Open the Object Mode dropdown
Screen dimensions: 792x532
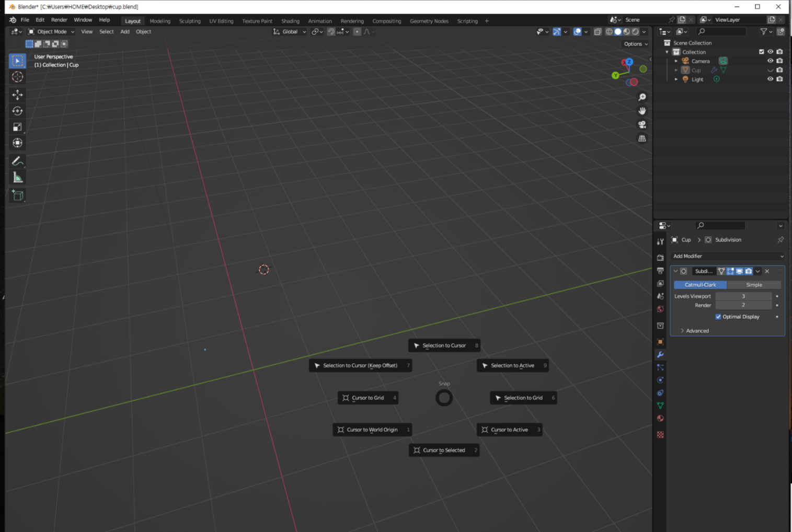tap(51, 32)
